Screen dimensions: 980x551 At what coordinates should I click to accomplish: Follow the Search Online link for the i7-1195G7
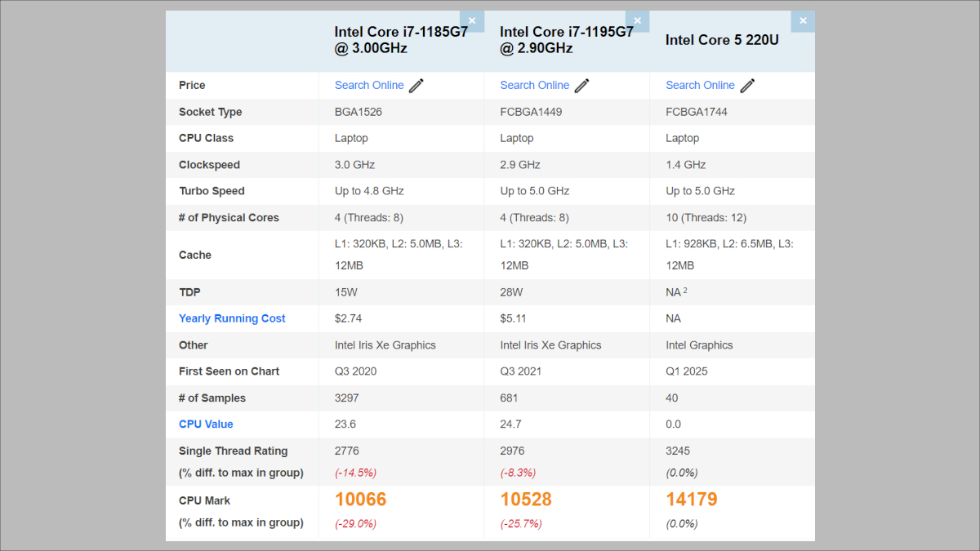[x=535, y=85]
